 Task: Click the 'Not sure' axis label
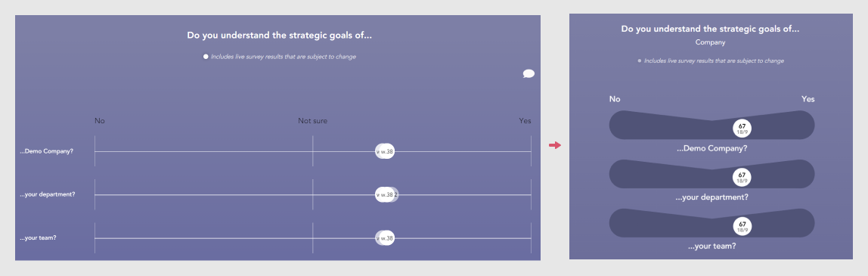313,120
